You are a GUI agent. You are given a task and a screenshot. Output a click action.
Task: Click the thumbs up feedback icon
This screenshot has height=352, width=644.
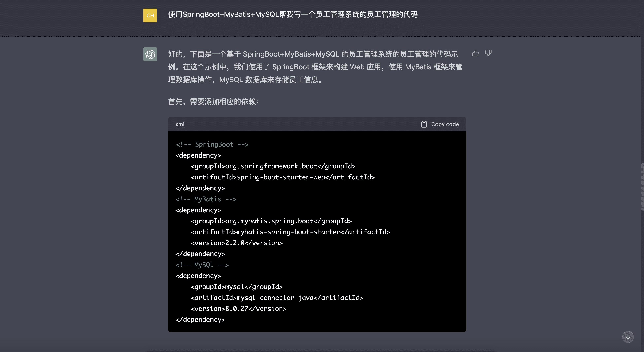(x=475, y=53)
